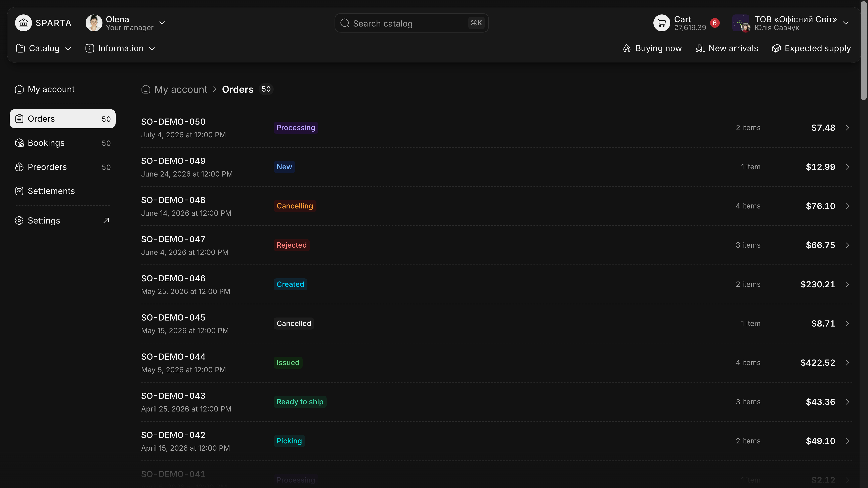Image resolution: width=868 pixels, height=488 pixels.
Task: Open the cart icon
Action: [x=661, y=23]
